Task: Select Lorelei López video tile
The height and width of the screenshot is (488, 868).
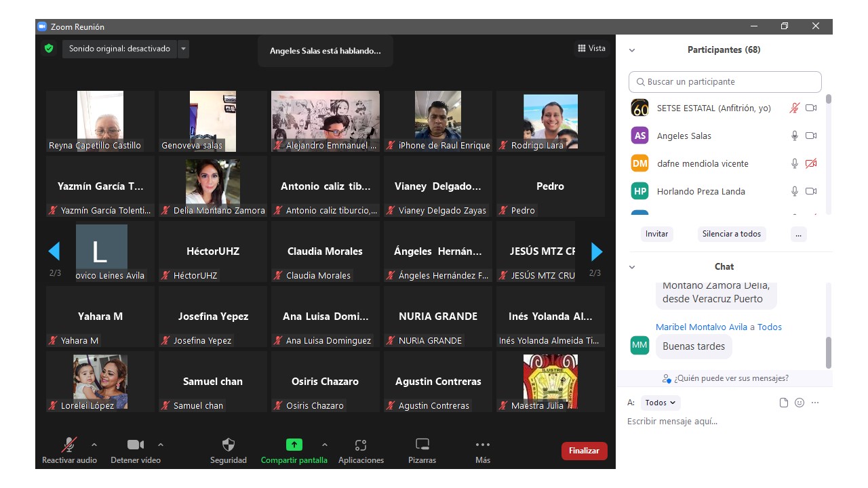Action: [100, 382]
